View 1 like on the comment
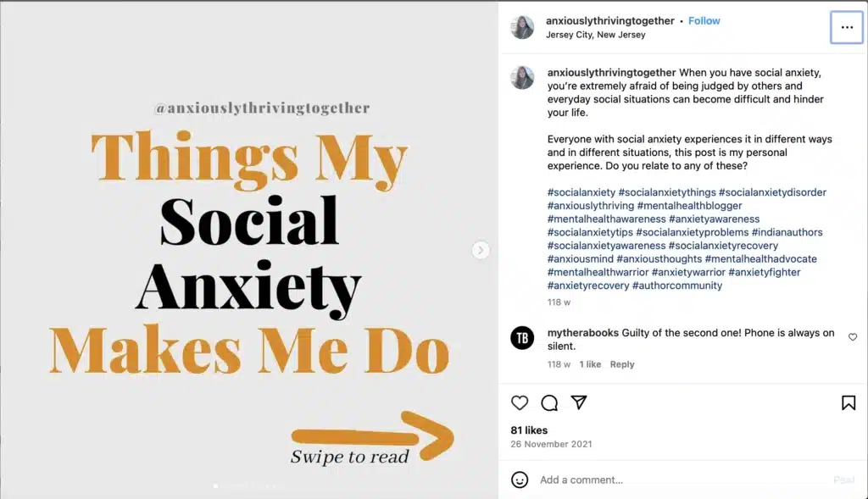Image resolution: width=868 pixels, height=499 pixels. [x=590, y=364]
